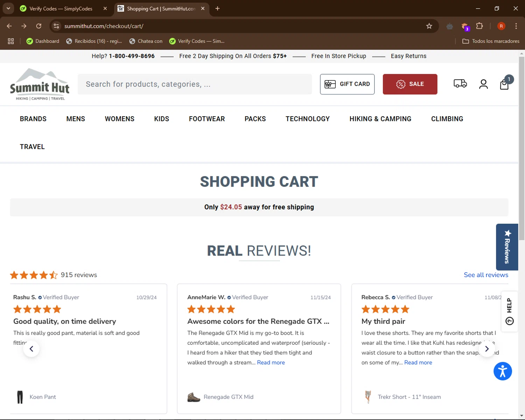Viewport: 525px width, 420px height.
Task: Open the Reviews side tab
Action: 507,247
